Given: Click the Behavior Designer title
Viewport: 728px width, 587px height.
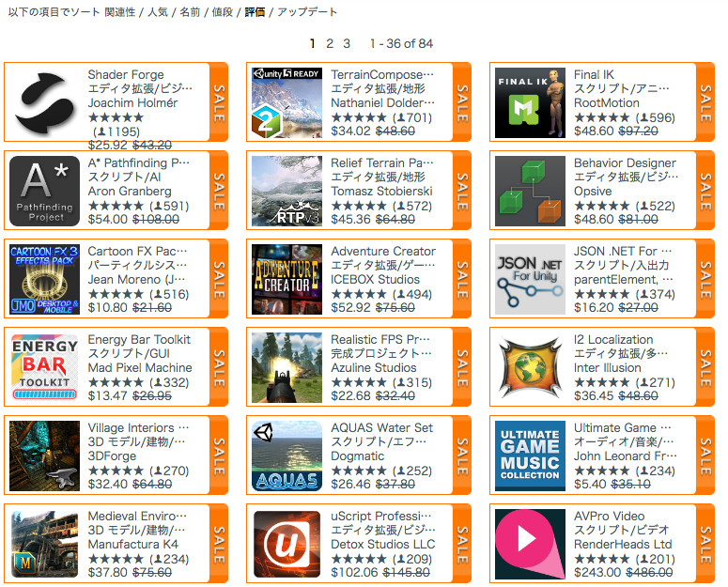Looking at the screenshot, I should click(625, 163).
